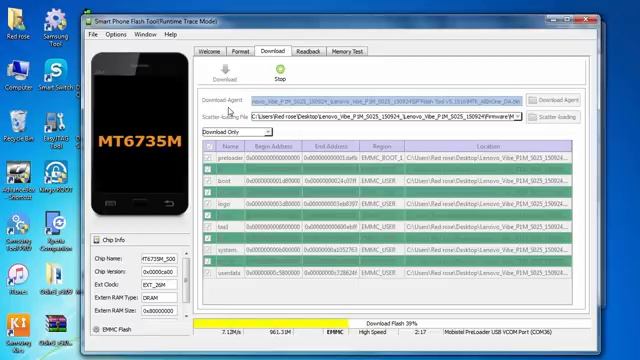
Task: Click the MT6735M phone image
Action: [140, 133]
